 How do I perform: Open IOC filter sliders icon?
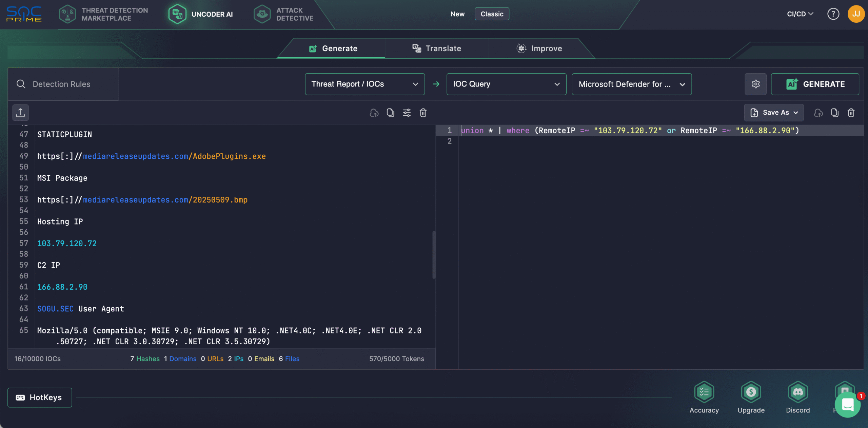pyautogui.click(x=407, y=113)
